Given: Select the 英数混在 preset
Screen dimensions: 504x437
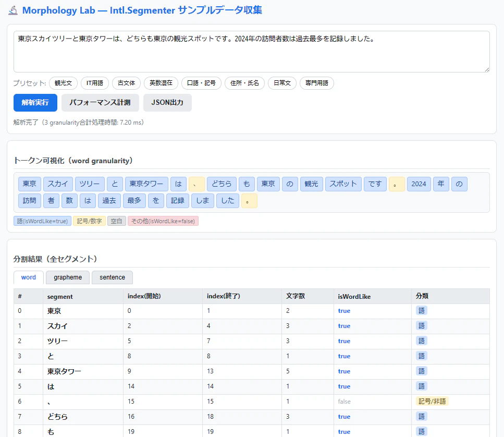Looking at the screenshot, I should point(161,83).
